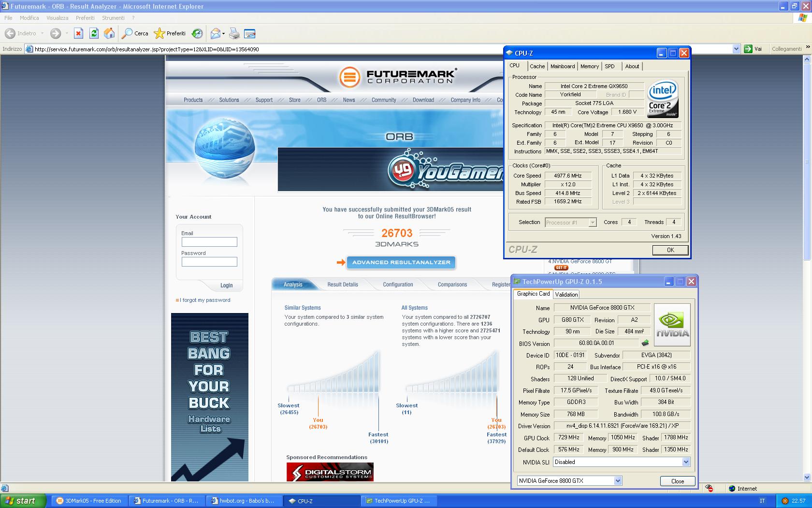This screenshot has height=508, width=812.
Task: Click the Vai (Go) button
Action: coord(754,49)
